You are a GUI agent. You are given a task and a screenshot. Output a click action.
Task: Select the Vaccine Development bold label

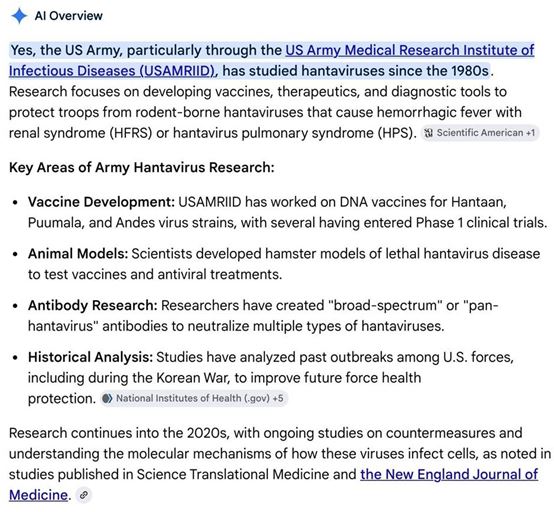pos(101,202)
